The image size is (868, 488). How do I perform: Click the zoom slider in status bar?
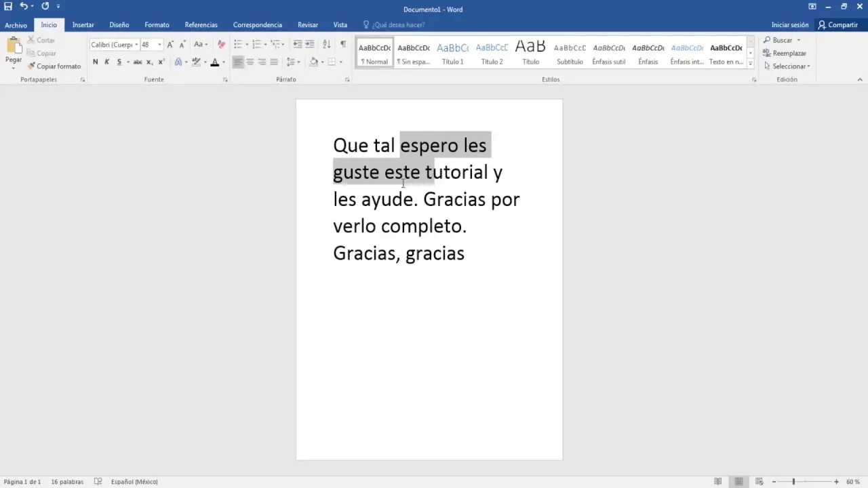click(793, 482)
